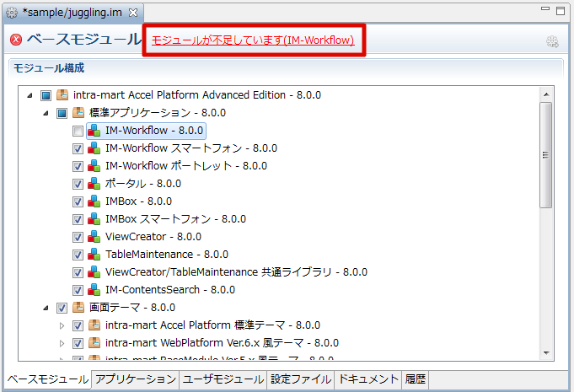The height and width of the screenshot is (392, 574).
Task: Uncheck IM-Workflow スマートフォン module
Action: [78, 148]
